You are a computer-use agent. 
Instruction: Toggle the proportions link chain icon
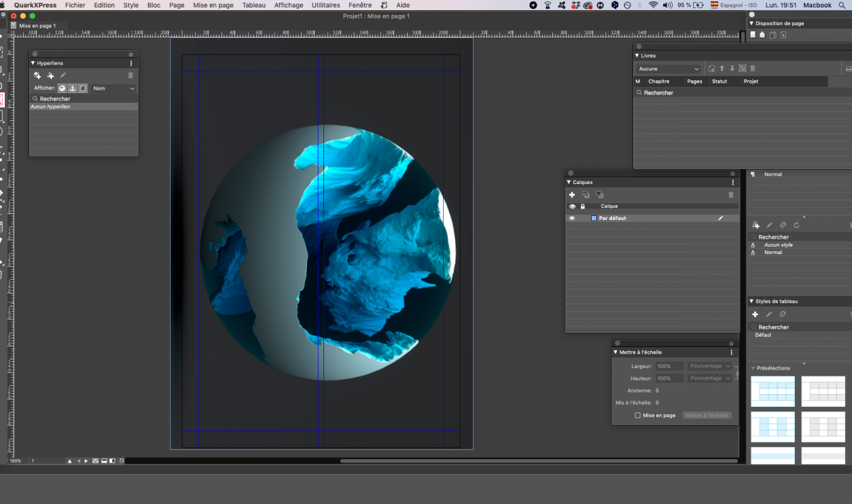click(x=736, y=372)
